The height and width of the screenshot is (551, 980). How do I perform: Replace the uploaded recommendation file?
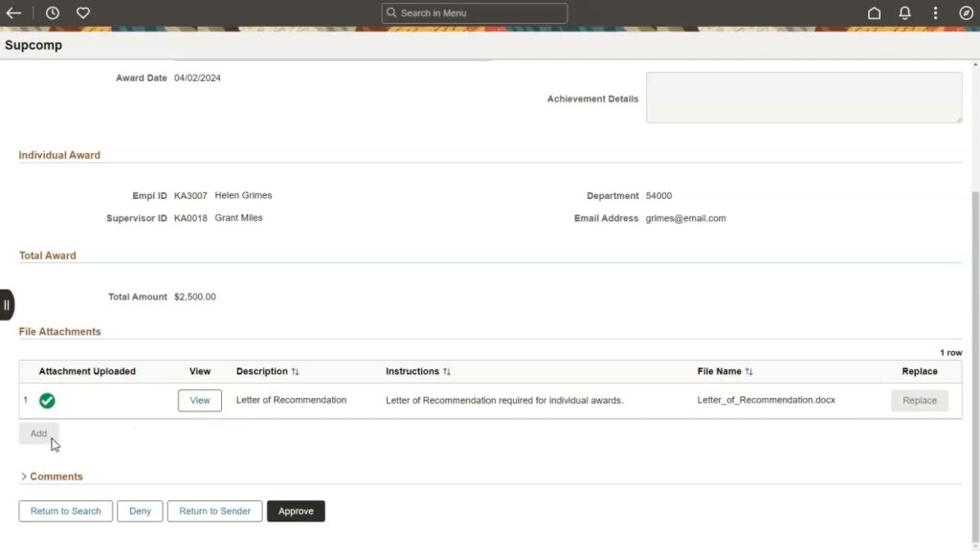(919, 400)
